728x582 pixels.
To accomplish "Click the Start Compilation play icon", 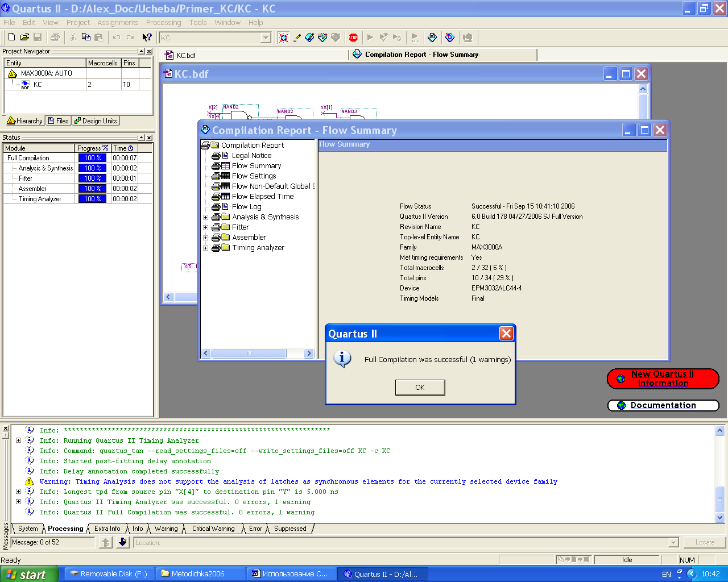I will [370, 38].
